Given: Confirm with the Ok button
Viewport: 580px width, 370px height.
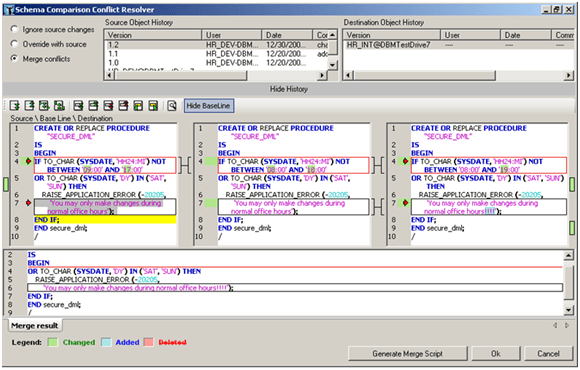Looking at the screenshot, I should (x=496, y=354).
